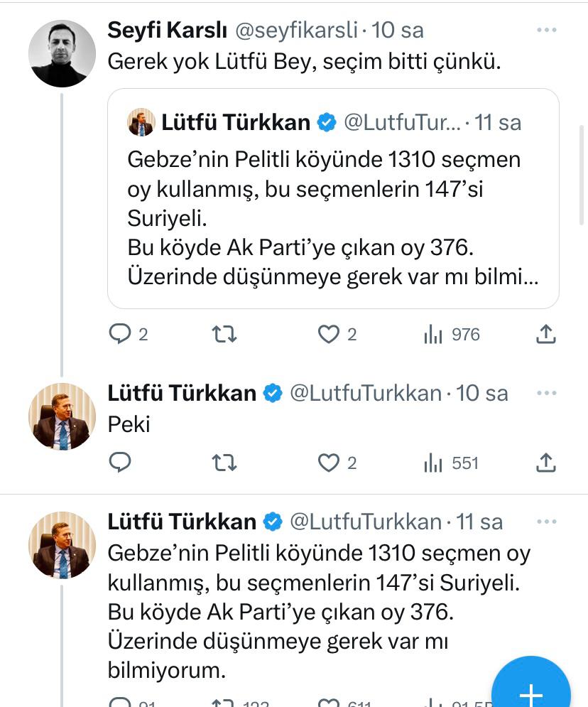Open Lütfü Türkkan avatar on 'Peki' reply
588x707 pixels.
pos(62,416)
